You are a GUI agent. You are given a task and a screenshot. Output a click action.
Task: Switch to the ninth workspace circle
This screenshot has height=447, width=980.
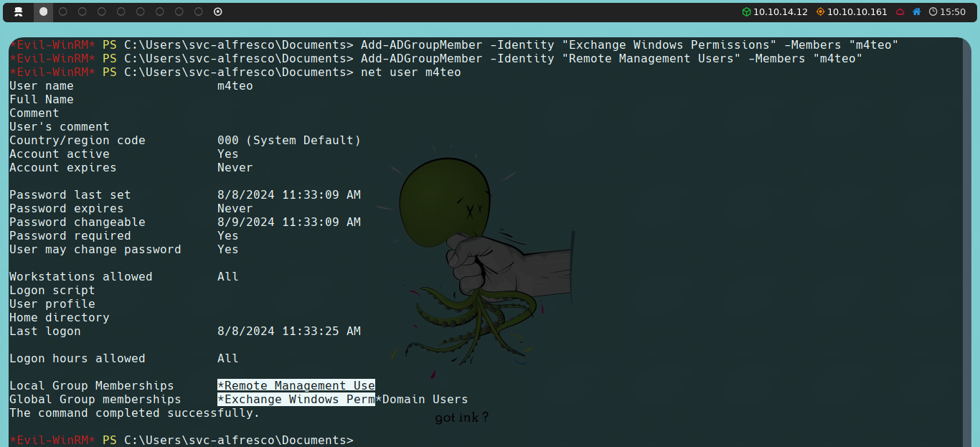199,11
